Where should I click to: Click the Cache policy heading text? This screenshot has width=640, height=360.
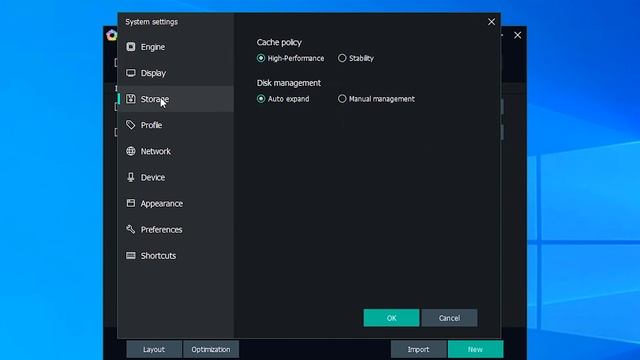[279, 42]
